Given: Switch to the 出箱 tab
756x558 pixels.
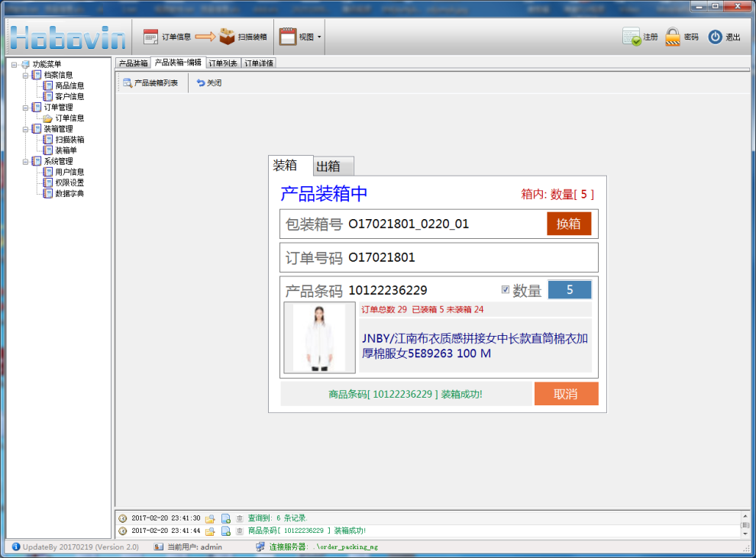Looking at the screenshot, I should (x=333, y=166).
